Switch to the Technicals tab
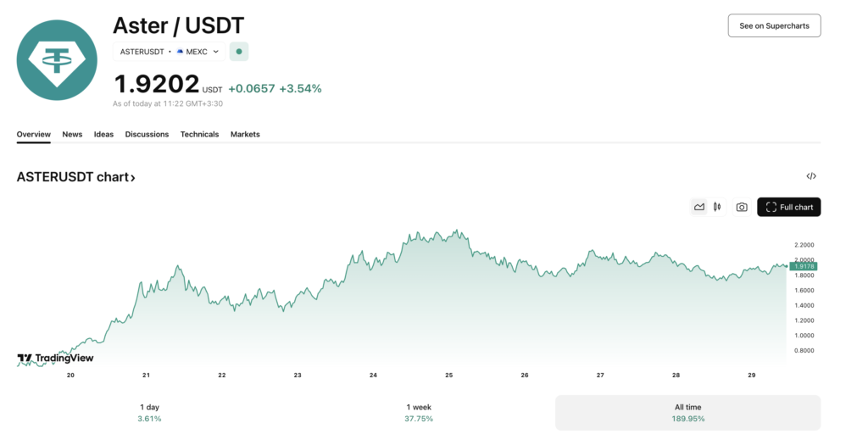This screenshot has height=445, width=868. pos(199,134)
